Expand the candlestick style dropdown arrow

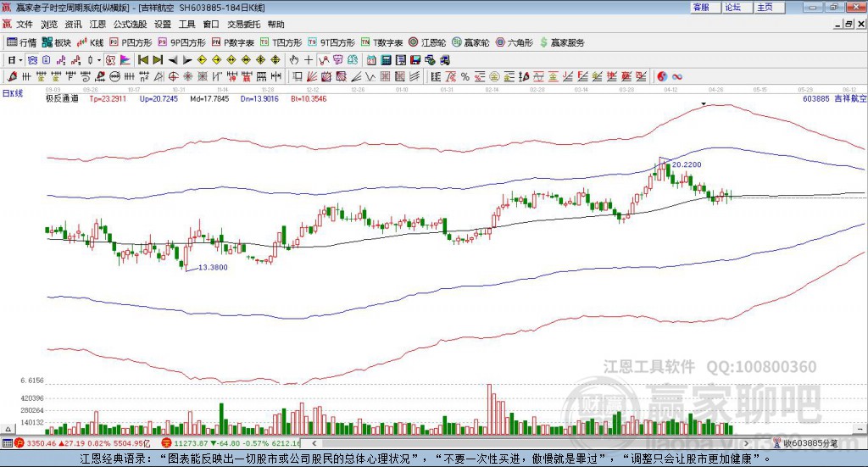[99, 60]
